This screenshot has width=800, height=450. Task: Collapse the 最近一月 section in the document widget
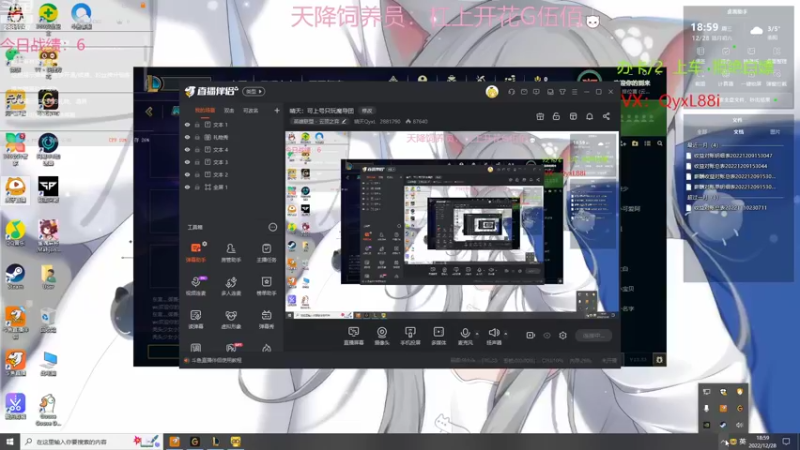tap(702, 145)
